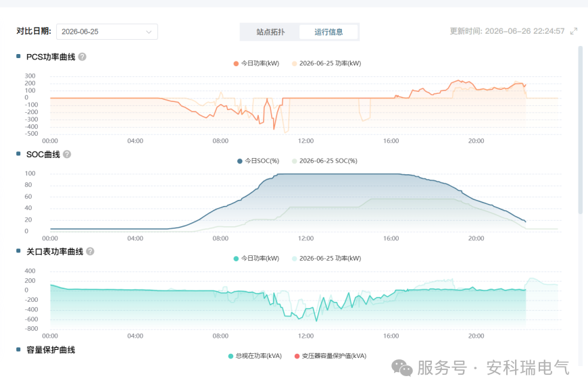Toggle 2026-06-25 功率(kW) legend in PCS chart
588x391 pixels.
(x=326, y=63)
